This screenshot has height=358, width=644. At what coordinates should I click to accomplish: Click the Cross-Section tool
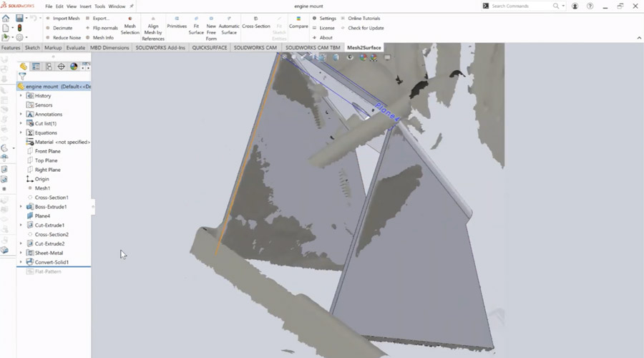[256, 23]
